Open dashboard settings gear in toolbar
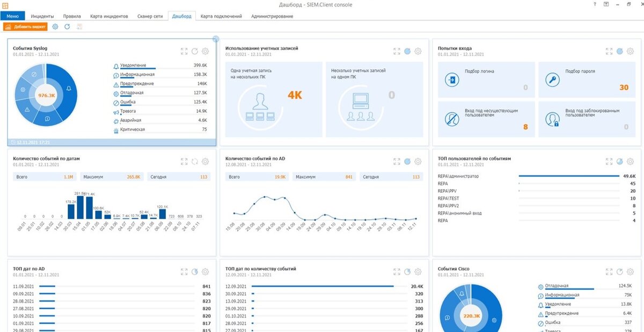The width and height of the screenshot is (644, 332). [x=55, y=26]
